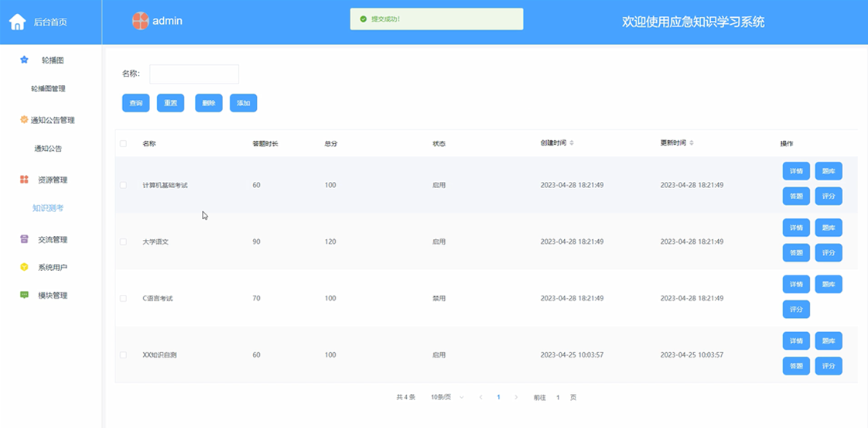Click the star icon next to 轮播图
This screenshot has width=868, height=428.
(x=24, y=60)
